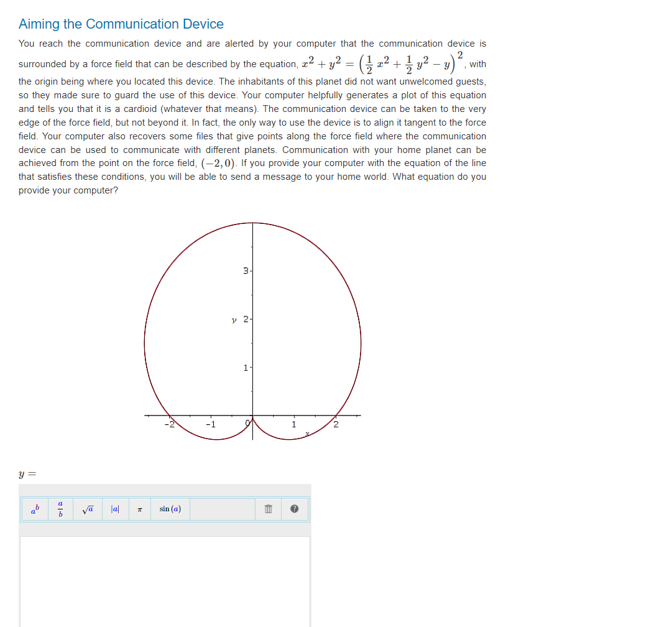
Task: Click the y = label beside the answer area
Action: click(25, 474)
